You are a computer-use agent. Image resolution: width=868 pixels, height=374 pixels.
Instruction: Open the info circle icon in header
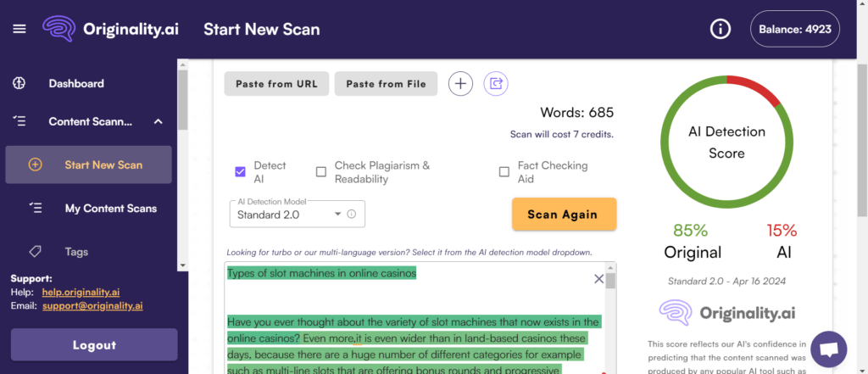click(721, 29)
